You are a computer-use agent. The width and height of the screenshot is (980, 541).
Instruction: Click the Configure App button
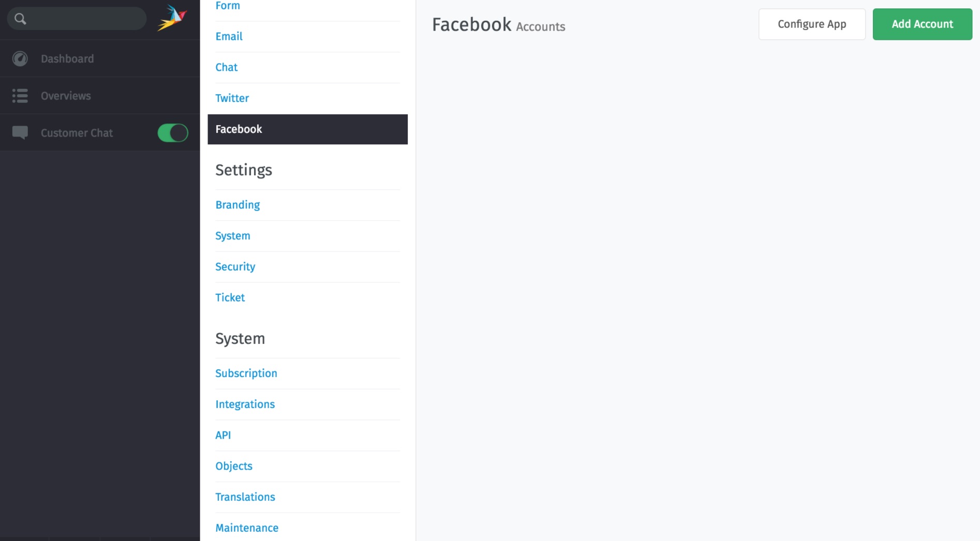tap(812, 24)
